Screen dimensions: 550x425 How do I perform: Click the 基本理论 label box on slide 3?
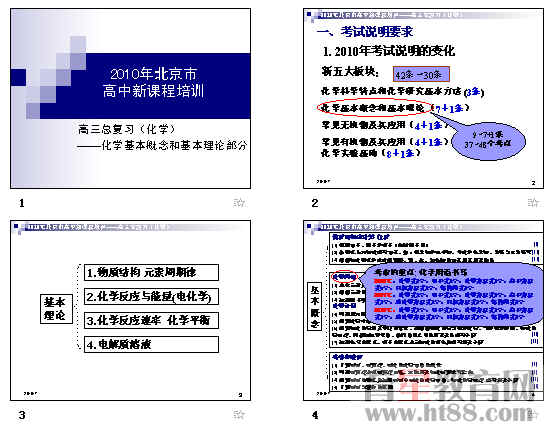pyautogui.click(x=56, y=309)
